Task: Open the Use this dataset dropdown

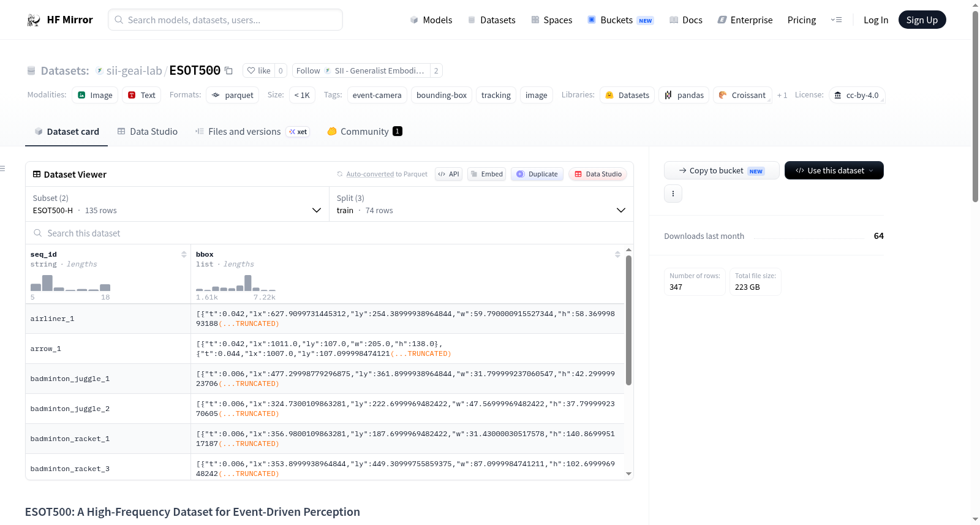Action: (834, 170)
